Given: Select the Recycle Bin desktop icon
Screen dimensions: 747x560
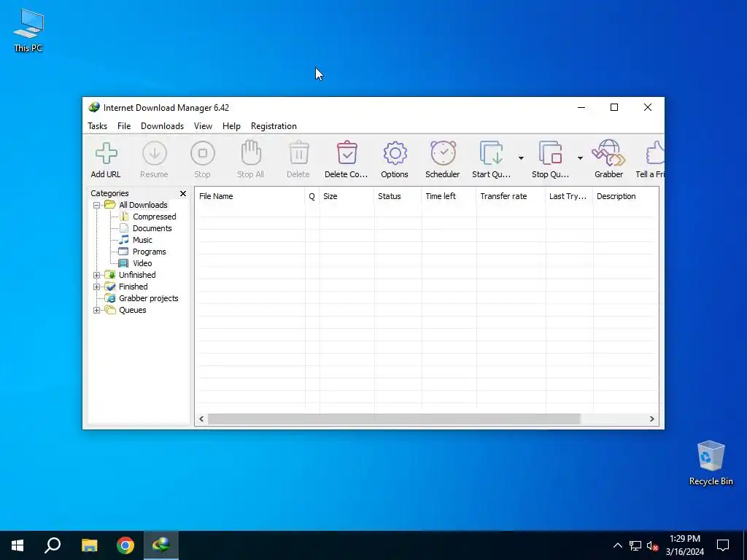Looking at the screenshot, I should coord(711,463).
